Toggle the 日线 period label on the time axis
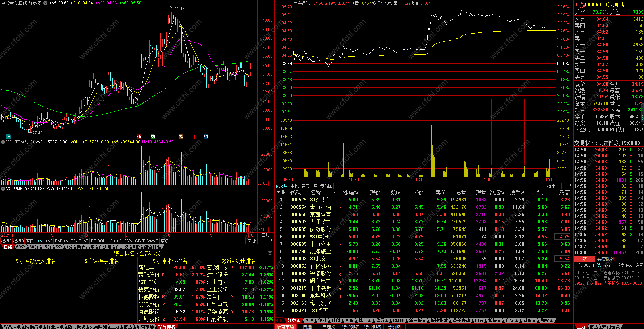 (266, 235)
